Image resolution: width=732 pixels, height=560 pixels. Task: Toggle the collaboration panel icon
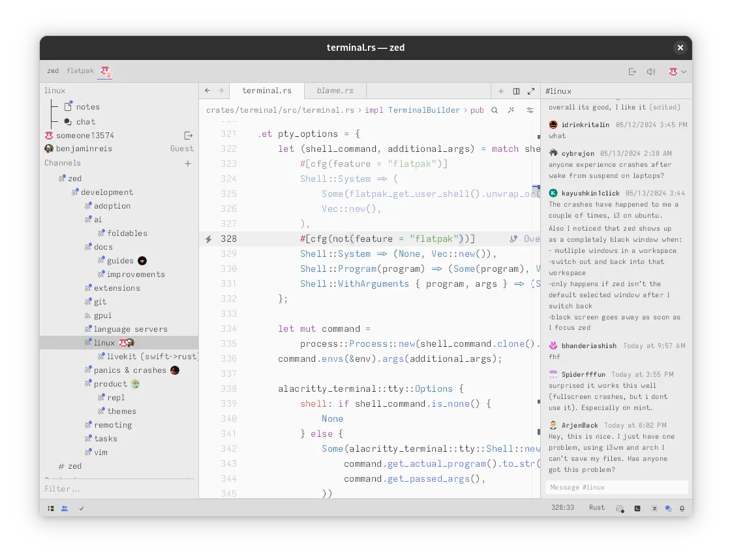click(x=65, y=508)
